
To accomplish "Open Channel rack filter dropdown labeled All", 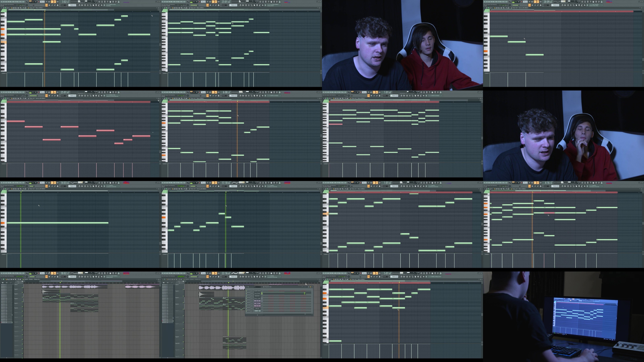I will [257, 287].
